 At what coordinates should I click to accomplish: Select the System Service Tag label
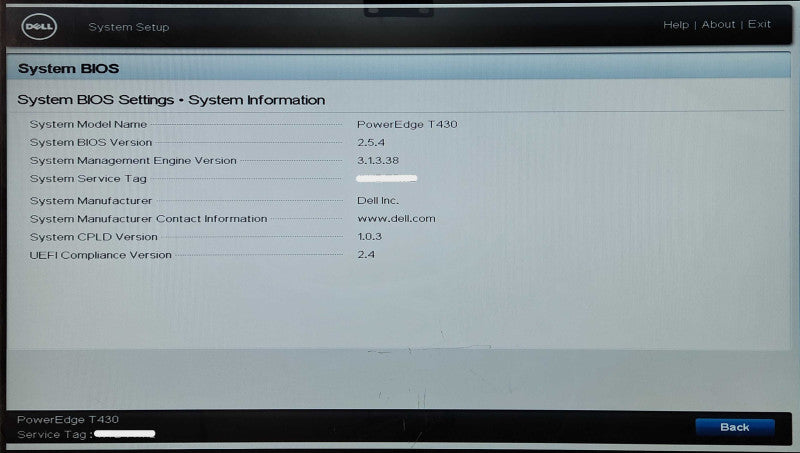(88, 179)
